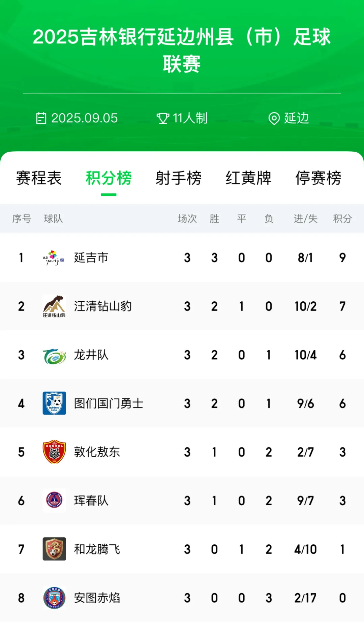The height and width of the screenshot is (634, 364).
Task: Tap the 汪清钻山豹 leopard team logo
Action: (54, 306)
